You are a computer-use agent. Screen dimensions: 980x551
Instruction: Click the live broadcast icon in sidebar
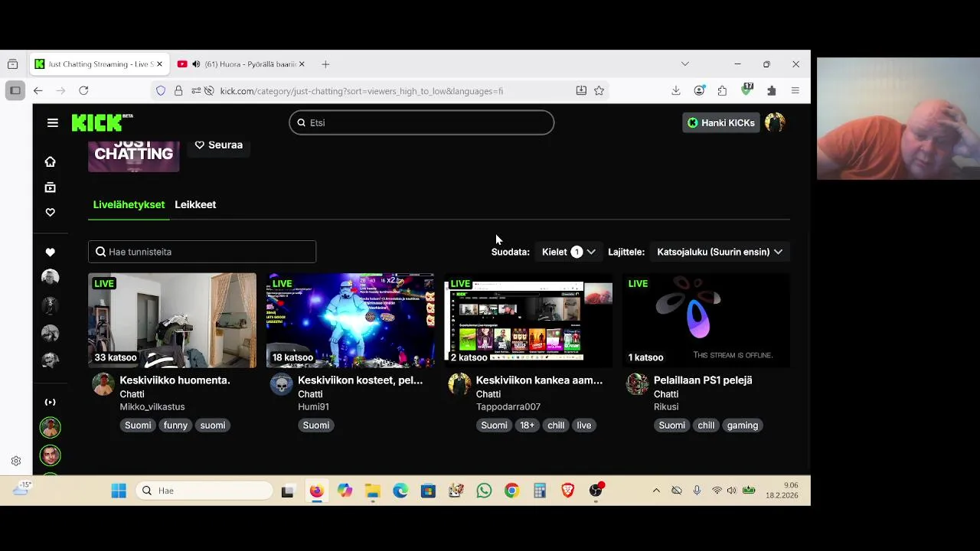click(x=50, y=402)
